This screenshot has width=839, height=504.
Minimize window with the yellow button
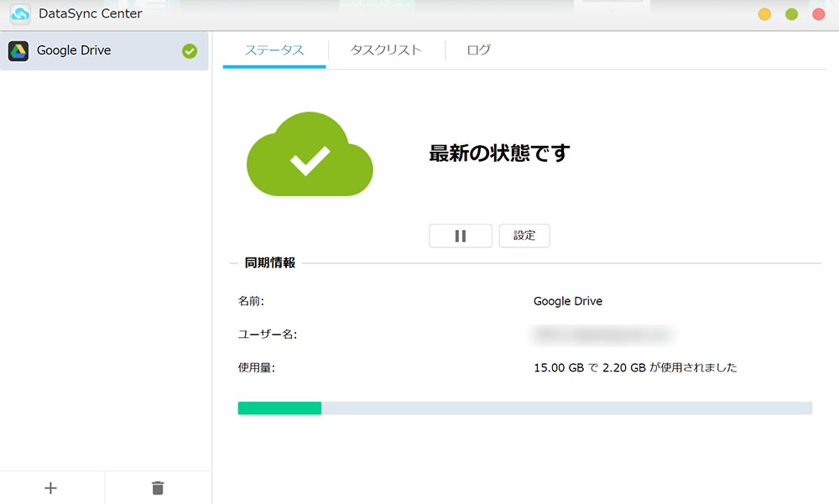(764, 14)
